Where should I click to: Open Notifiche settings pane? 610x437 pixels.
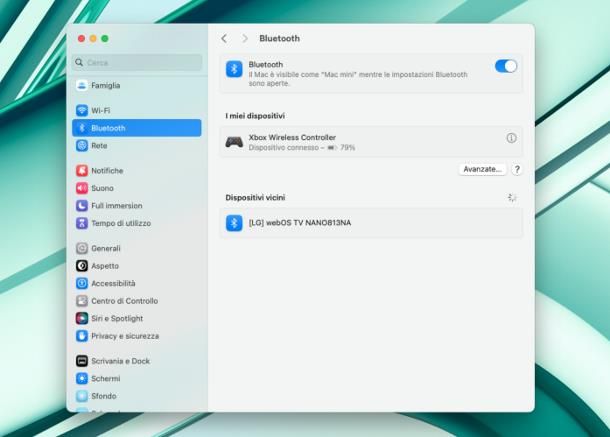(137, 170)
